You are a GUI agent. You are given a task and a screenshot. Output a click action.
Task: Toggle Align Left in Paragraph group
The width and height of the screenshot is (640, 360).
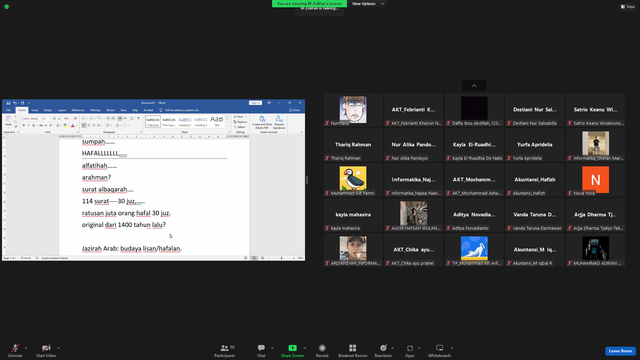tap(84, 125)
